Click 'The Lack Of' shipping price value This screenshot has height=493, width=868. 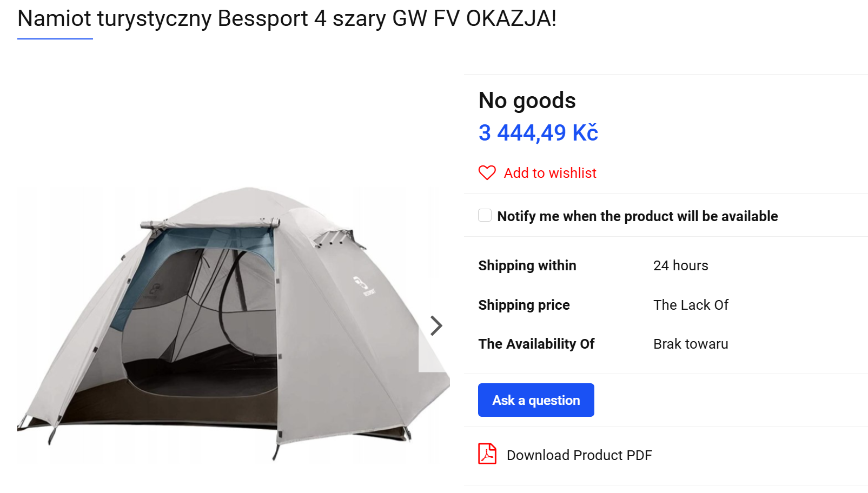click(691, 305)
